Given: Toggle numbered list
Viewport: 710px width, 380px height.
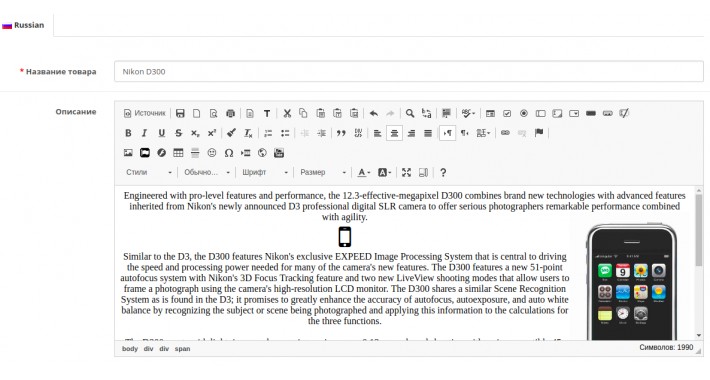Looking at the screenshot, I should [x=268, y=133].
